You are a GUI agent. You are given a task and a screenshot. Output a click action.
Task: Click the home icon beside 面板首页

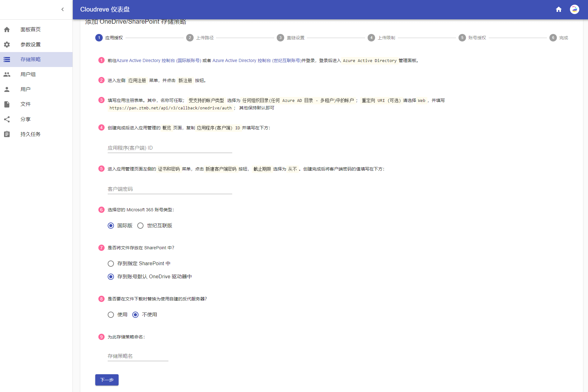(x=7, y=30)
